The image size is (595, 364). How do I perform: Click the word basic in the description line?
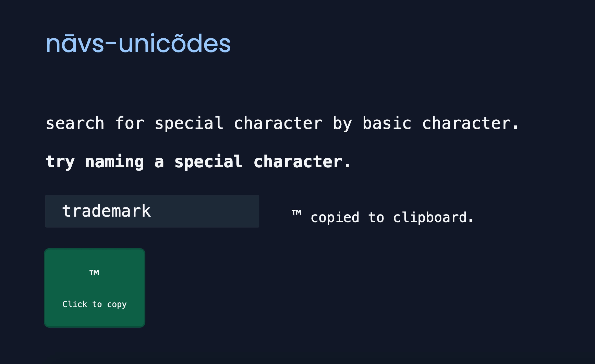tap(387, 123)
